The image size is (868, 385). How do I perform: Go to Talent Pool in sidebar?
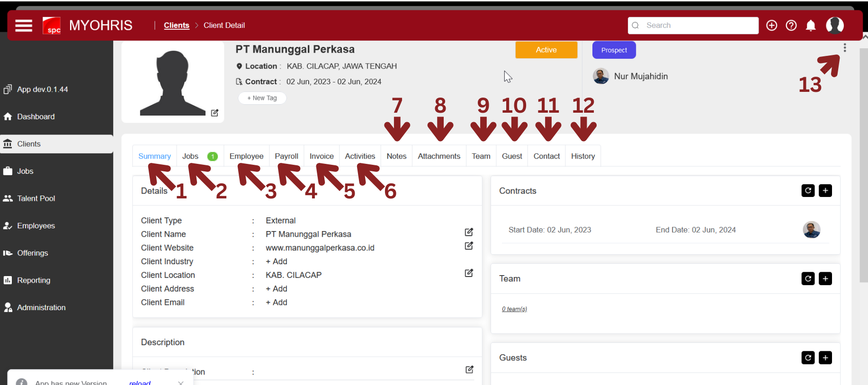[36, 198]
